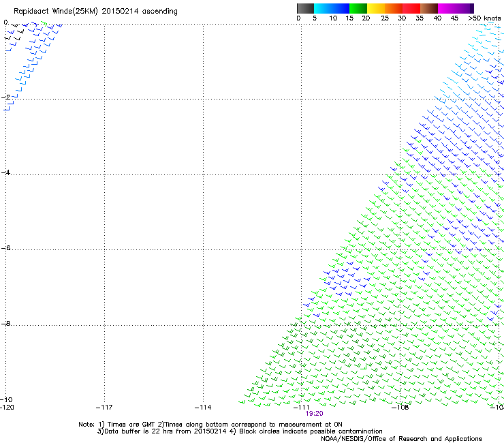Click the -117 longitude axis label
This screenshot has height=443, width=504.
coord(104,408)
